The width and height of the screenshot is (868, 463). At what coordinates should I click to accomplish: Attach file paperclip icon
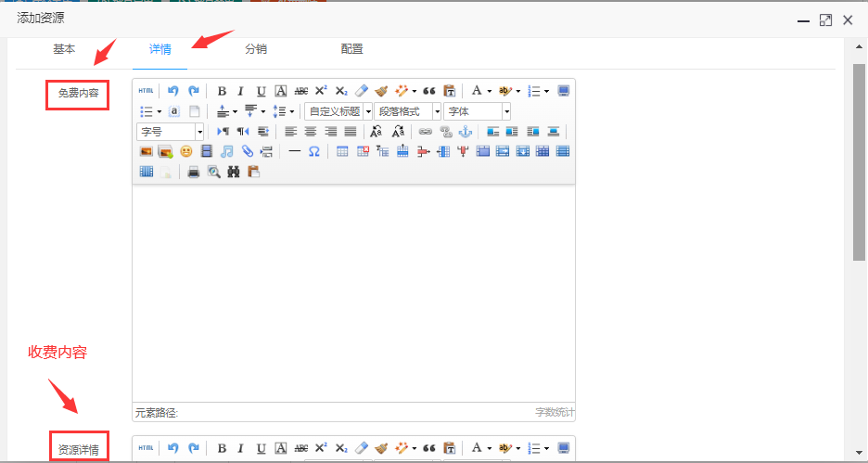click(247, 152)
